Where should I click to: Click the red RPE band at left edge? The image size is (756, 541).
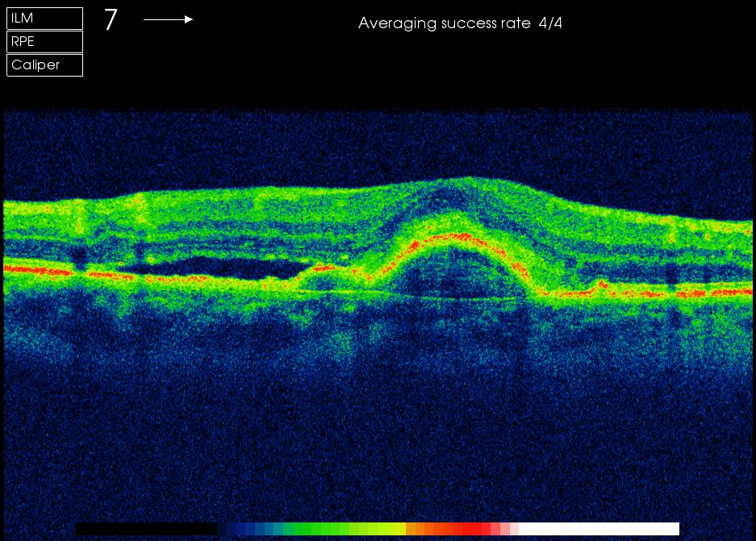coord(32,270)
